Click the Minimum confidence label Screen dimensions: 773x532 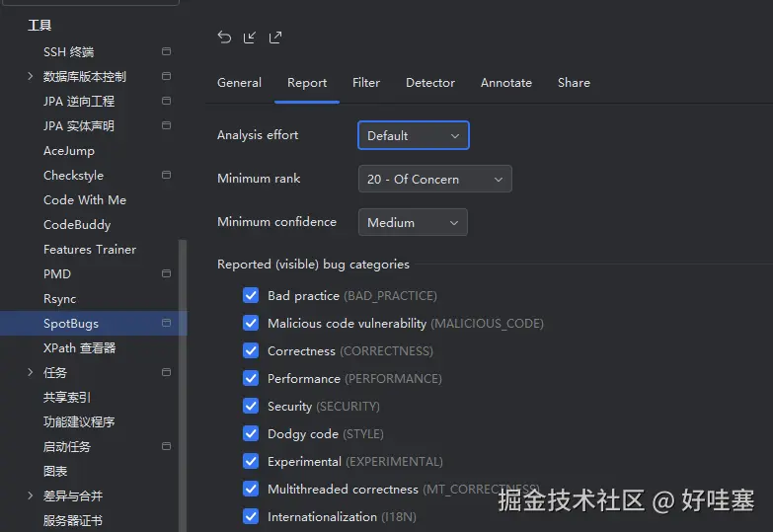[276, 221]
